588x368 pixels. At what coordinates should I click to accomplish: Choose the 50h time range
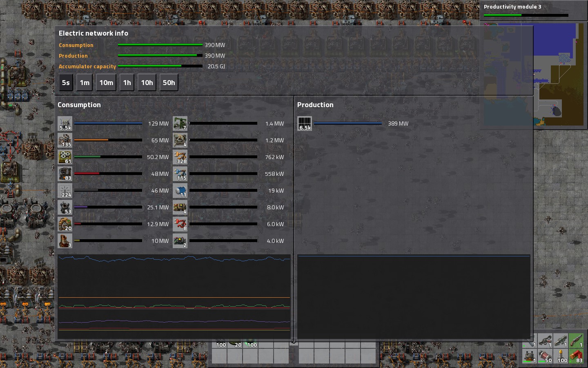169,83
